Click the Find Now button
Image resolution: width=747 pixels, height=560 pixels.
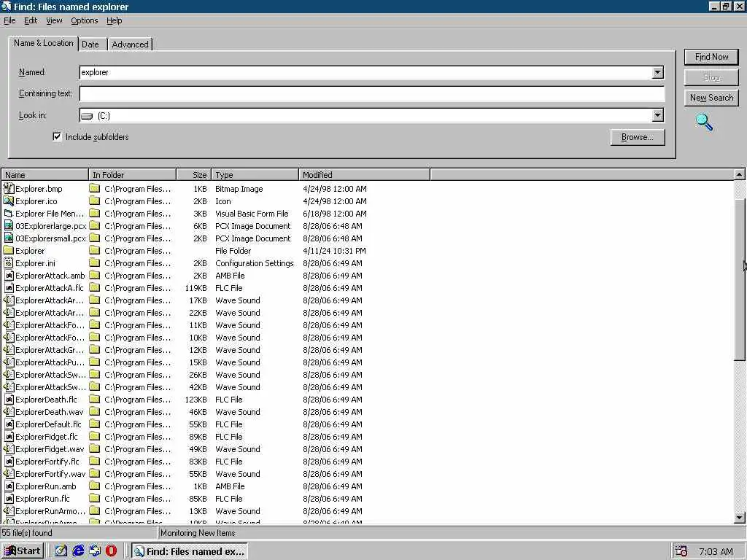(711, 57)
